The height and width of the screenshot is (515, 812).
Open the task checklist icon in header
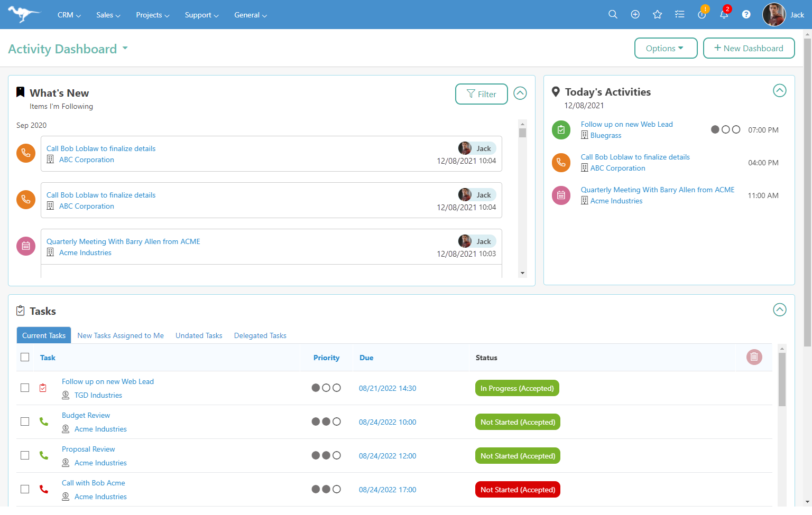click(x=679, y=15)
